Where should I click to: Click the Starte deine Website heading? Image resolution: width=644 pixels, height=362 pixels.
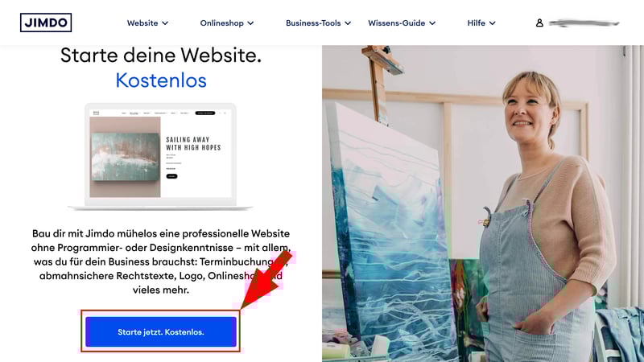pos(161,55)
